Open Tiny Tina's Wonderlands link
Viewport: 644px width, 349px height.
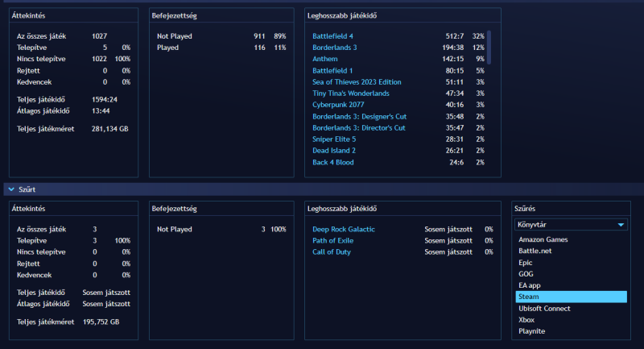350,93
